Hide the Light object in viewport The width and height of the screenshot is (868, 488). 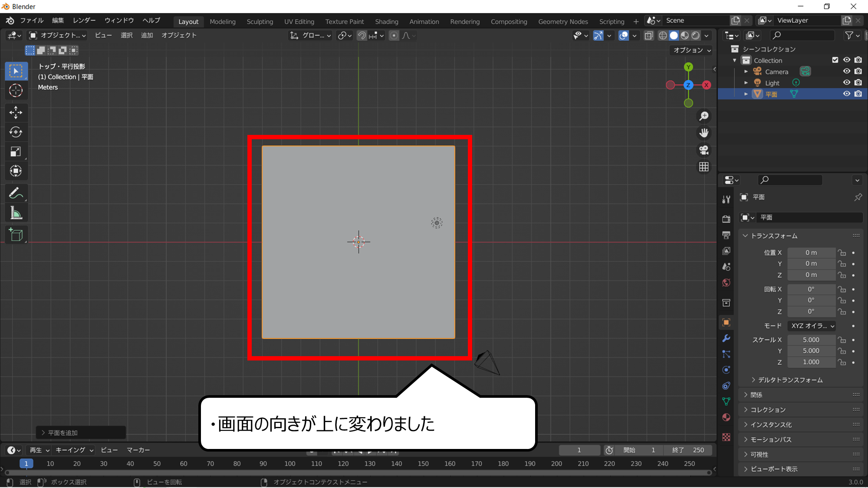tap(847, 82)
